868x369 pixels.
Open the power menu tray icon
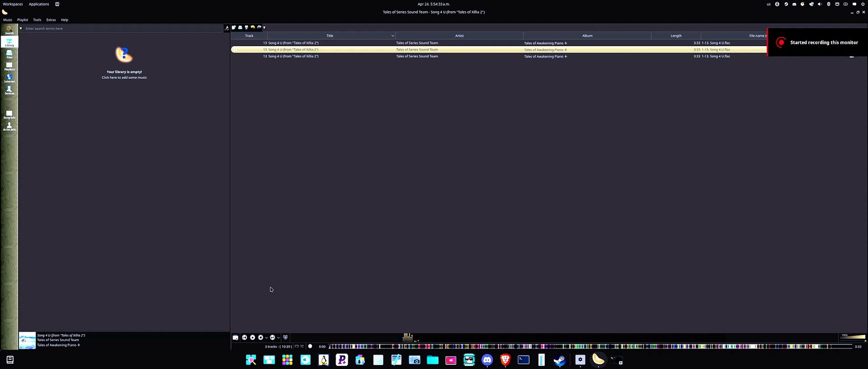(x=863, y=4)
